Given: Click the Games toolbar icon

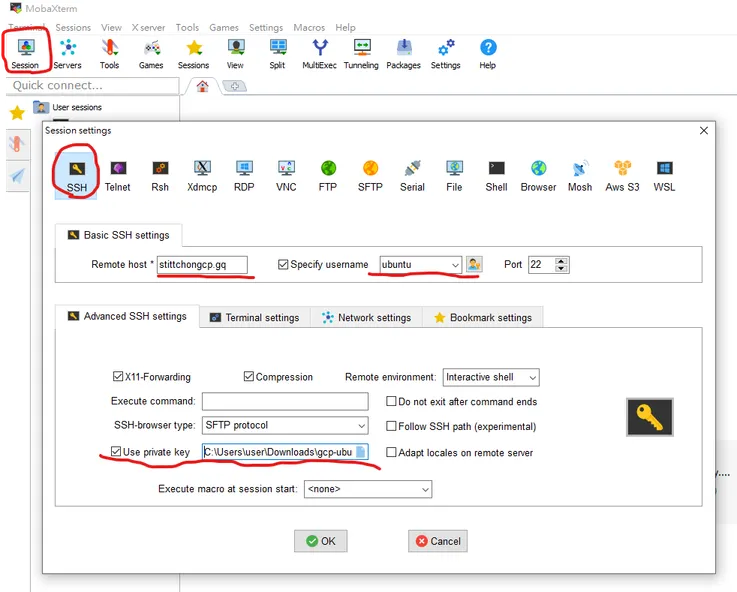Looking at the screenshot, I should (x=151, y=54).
